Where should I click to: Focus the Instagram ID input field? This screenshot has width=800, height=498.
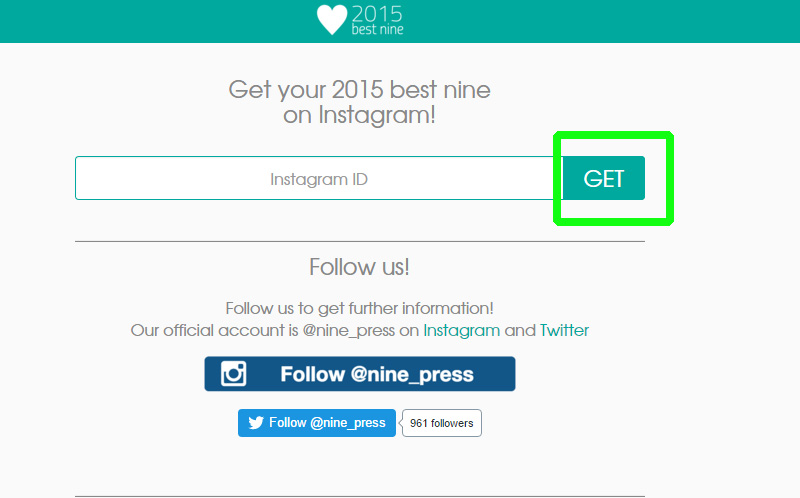(319, 179)
